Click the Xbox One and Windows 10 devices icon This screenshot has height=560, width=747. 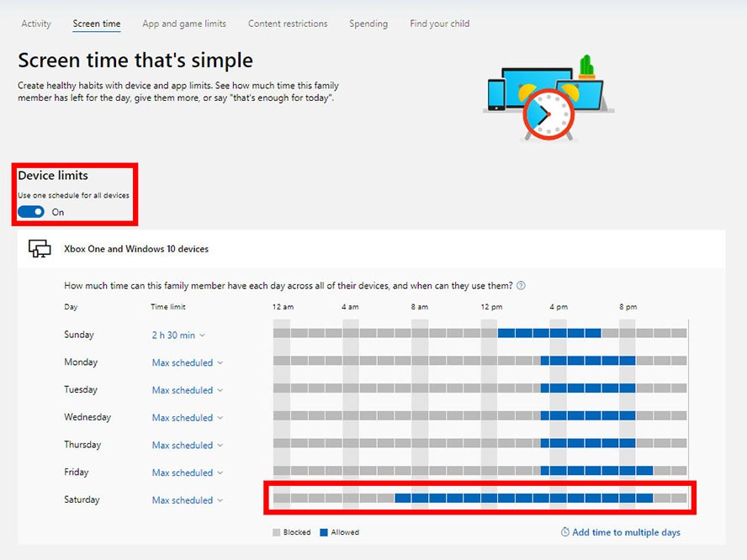(39, 249)
